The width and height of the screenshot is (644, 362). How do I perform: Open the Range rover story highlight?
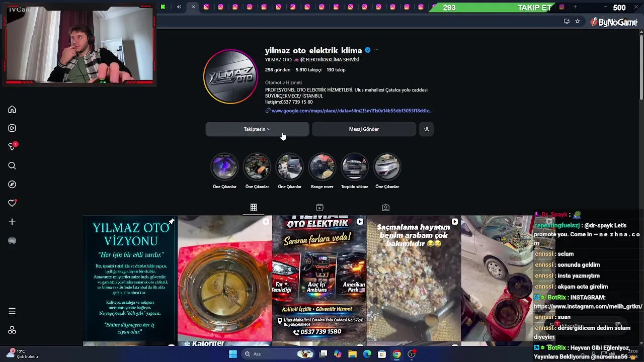[x=322, y=167]
